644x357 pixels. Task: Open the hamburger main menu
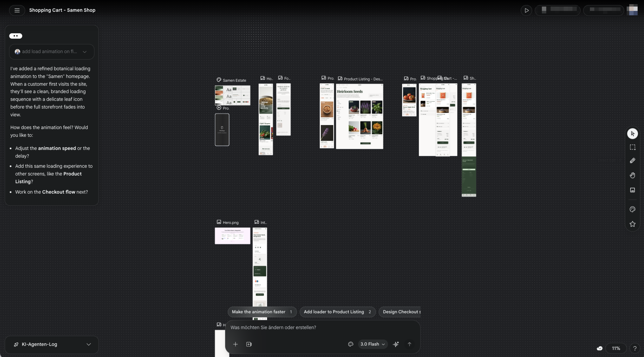pyautogui.click(x=17, y=10)
